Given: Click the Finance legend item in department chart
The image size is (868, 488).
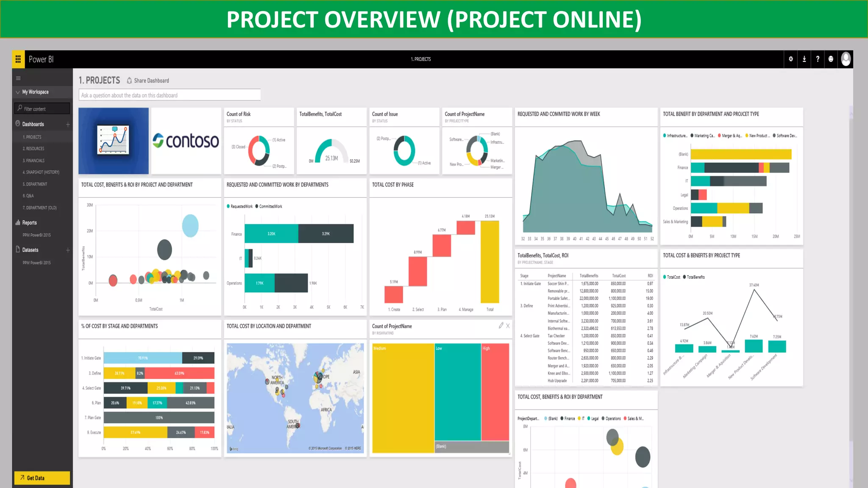Looking at the screenshot, I should 568,419.
